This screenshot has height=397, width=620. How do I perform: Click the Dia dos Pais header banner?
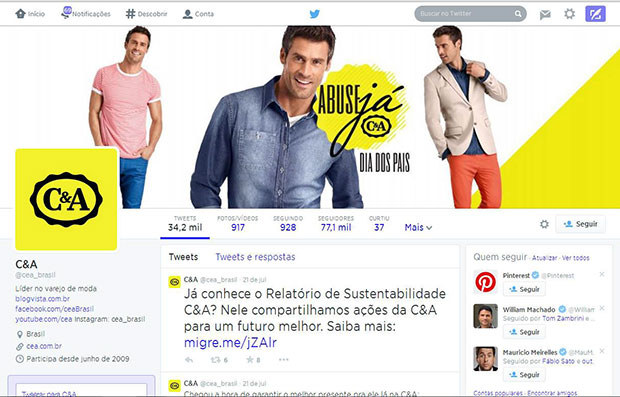tap(310, 117)
